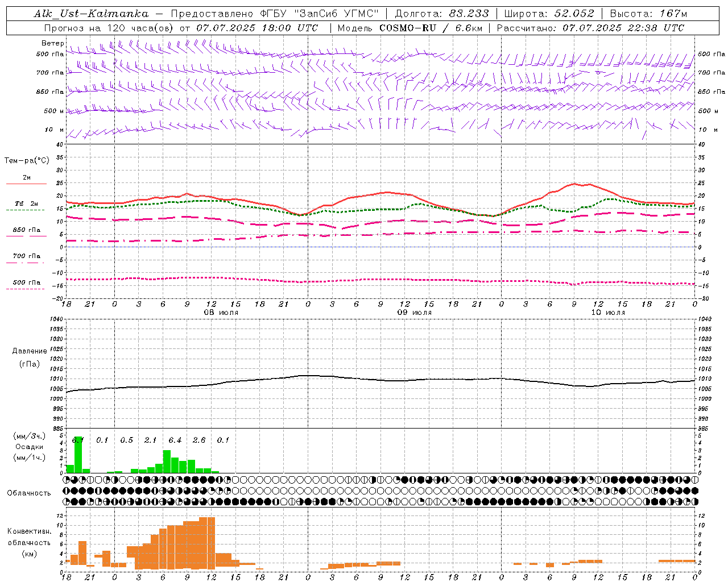The height and width of the screenshot is (582, 728).
Task: Click the 10 июля date label
Action: 608,313
